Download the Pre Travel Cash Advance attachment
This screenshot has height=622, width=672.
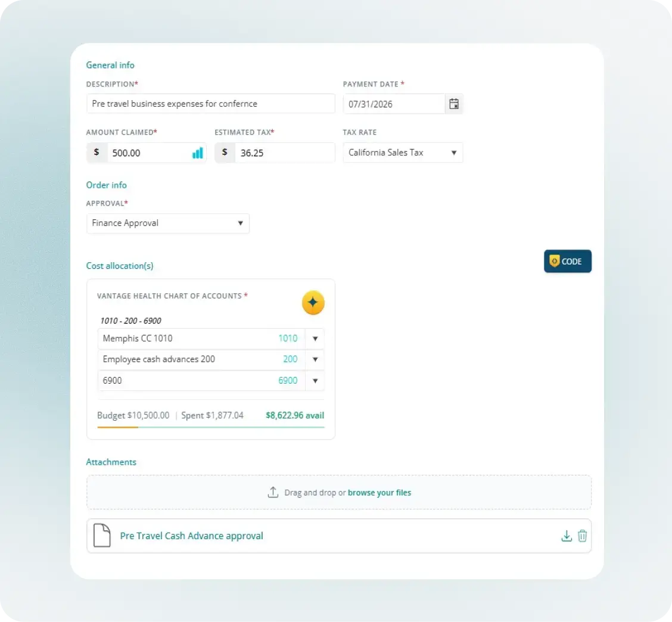[567, 536]
